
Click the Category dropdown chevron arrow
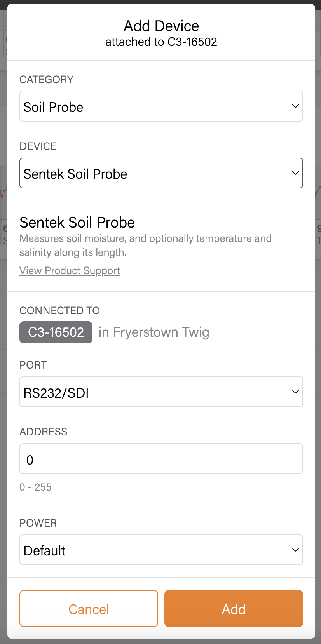tap(295, 106)
